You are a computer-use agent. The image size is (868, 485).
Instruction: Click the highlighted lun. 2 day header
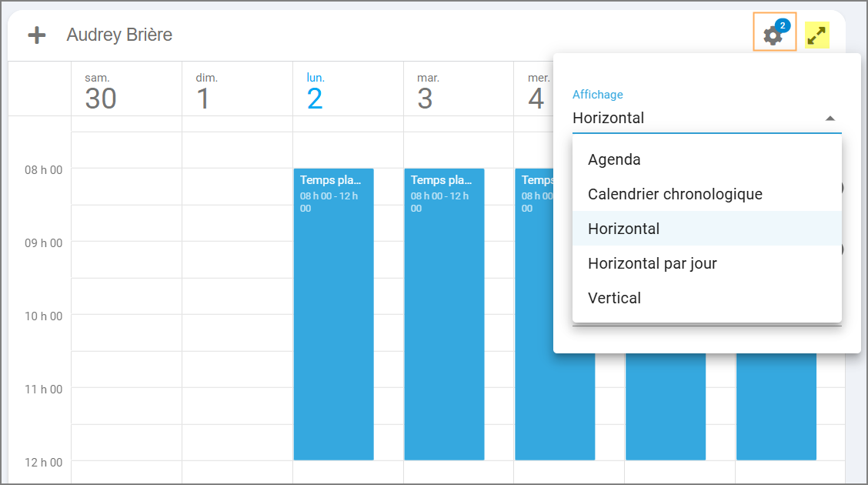tap(315, 91)
